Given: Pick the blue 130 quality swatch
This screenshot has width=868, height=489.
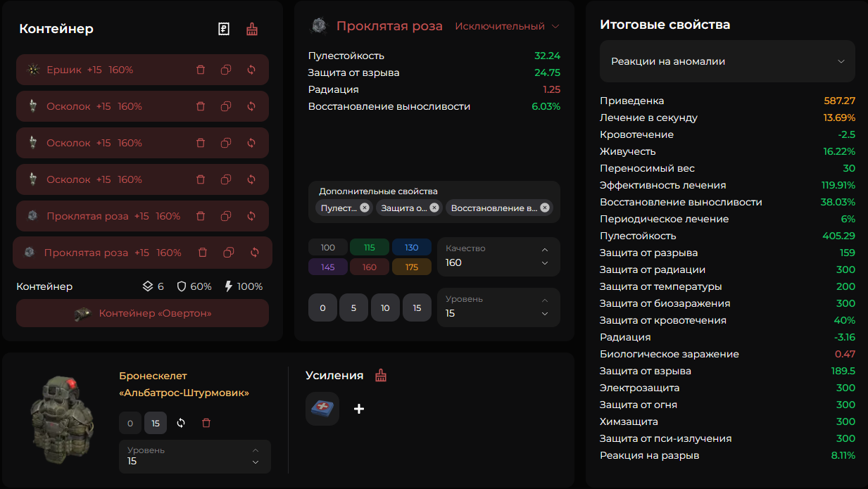Looking at the screenshot, I should [412, 248].
